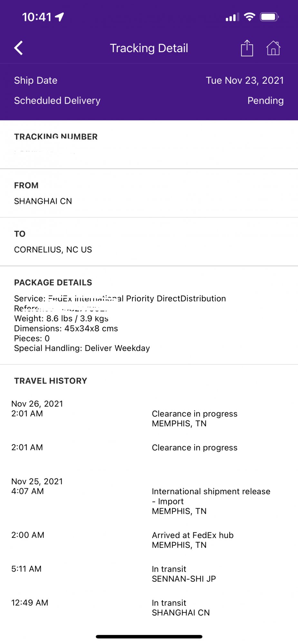This screenshot has width=298, height=644.
Task: Tap the Tracking Number section heading
Action: tap(56, 137)
